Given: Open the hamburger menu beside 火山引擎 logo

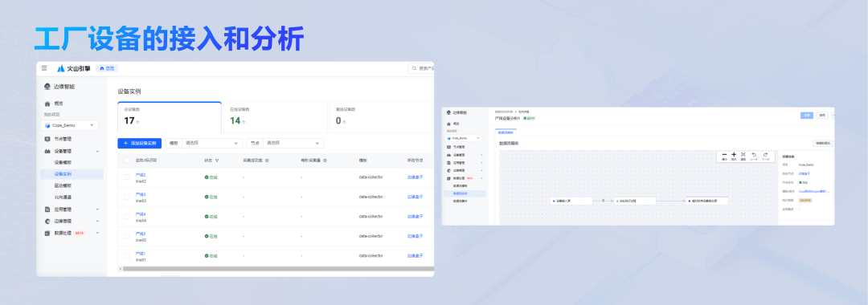Looking at the screenshot, I should click(44, 68).
